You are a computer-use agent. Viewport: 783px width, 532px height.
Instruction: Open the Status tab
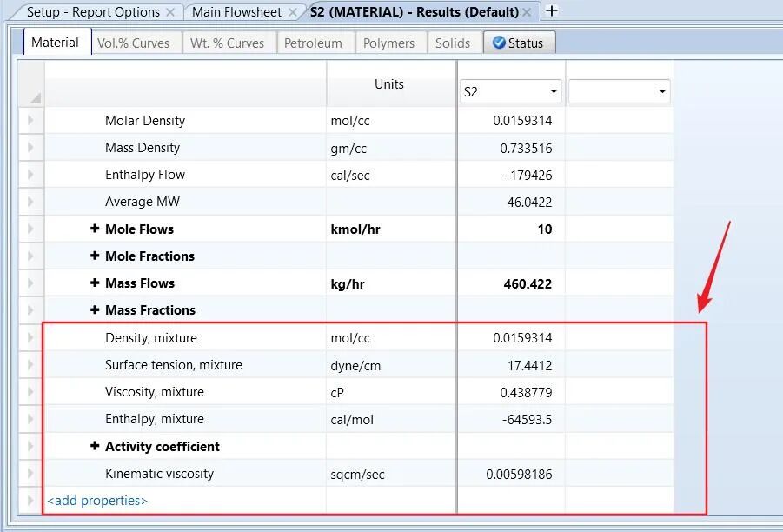pyautogui.click(x=520, y=43)
